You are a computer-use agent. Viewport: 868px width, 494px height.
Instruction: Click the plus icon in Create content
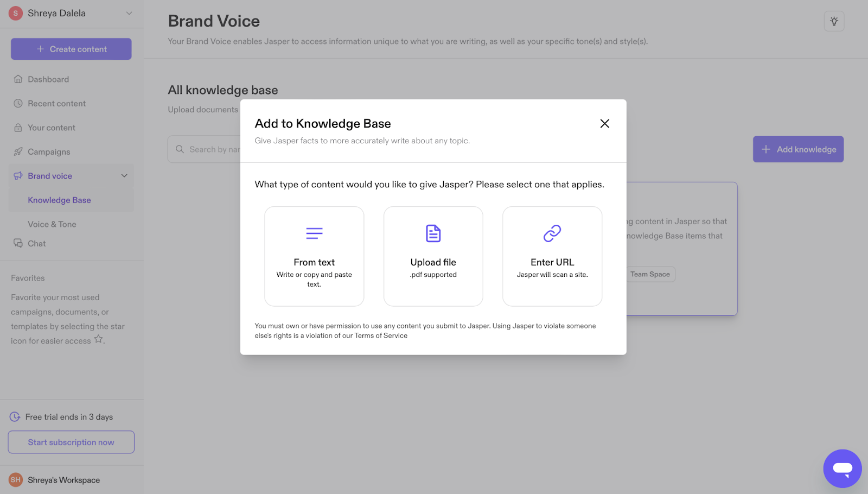coord(40,49)
